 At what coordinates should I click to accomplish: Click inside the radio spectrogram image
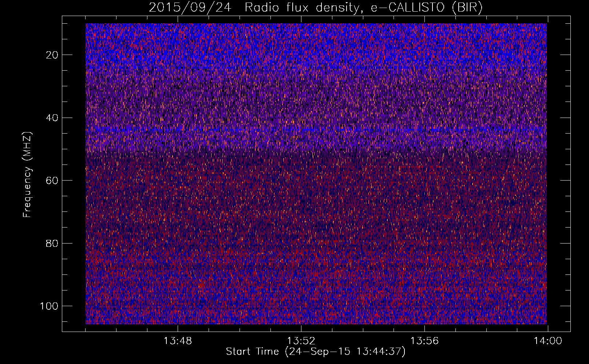[316, 174]
